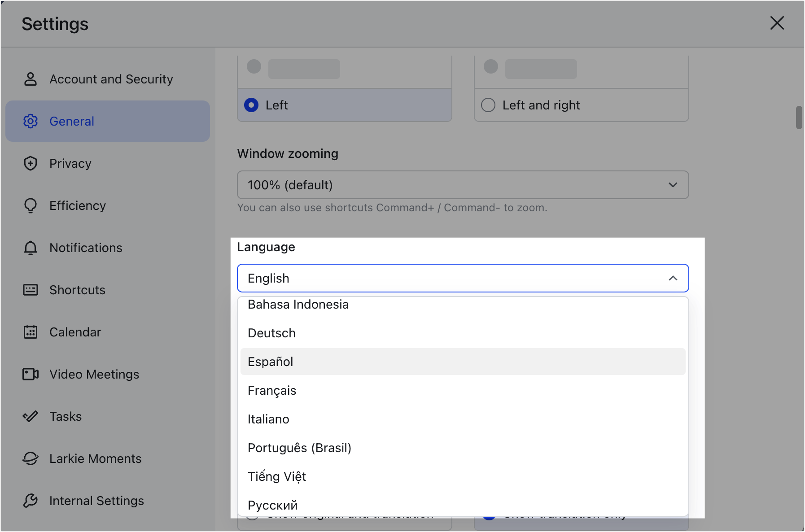The height and width of the screenshot is (532, 805).
Task: Open Internal Settings section
Action: [x=96, y=501]
